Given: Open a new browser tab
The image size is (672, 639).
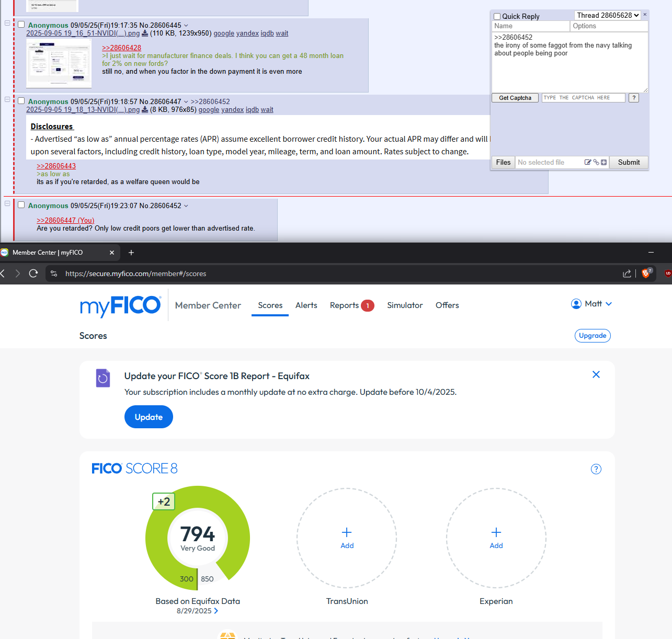Looking at the screenshot, I should pos(131,253).
